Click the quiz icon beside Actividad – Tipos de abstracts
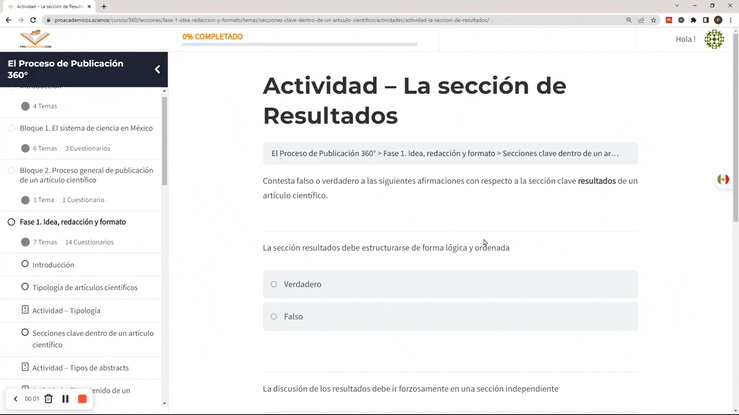 (x=25, y=367)
